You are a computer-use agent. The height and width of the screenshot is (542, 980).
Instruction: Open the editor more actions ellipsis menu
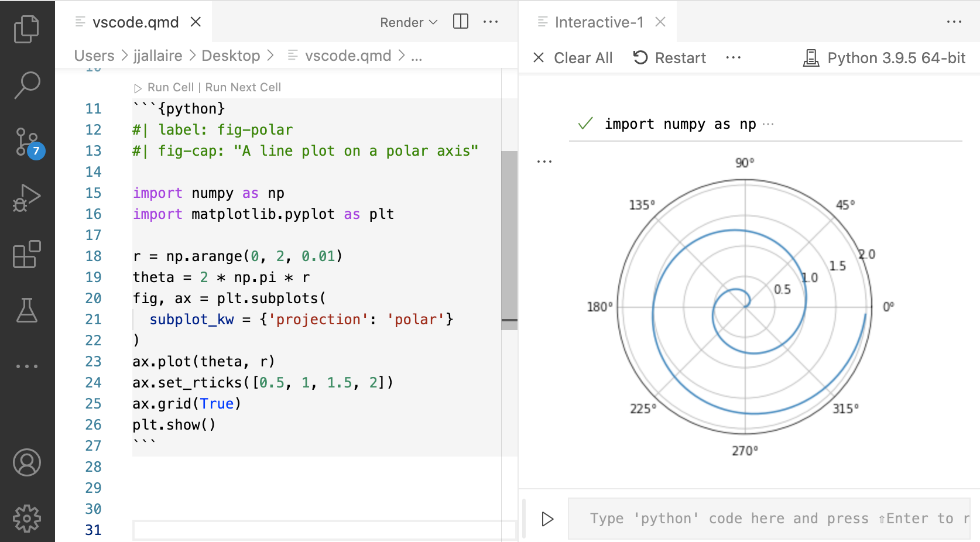coord(491,21)
